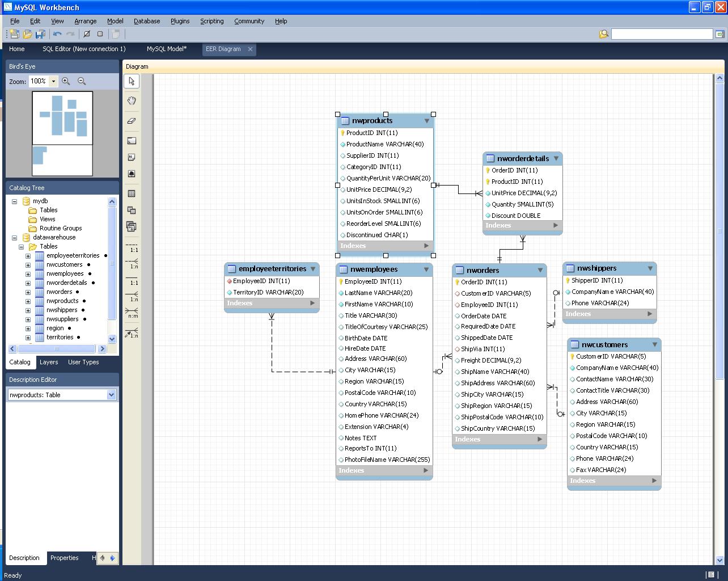Select the place new table tool
This screenshot has width=728, height=581.
tap(131, 193)
